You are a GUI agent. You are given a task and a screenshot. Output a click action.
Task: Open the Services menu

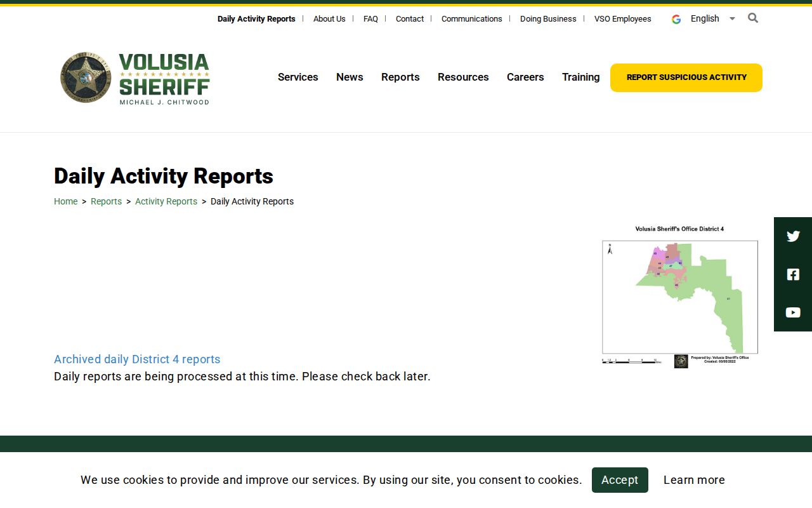point(298,77)
